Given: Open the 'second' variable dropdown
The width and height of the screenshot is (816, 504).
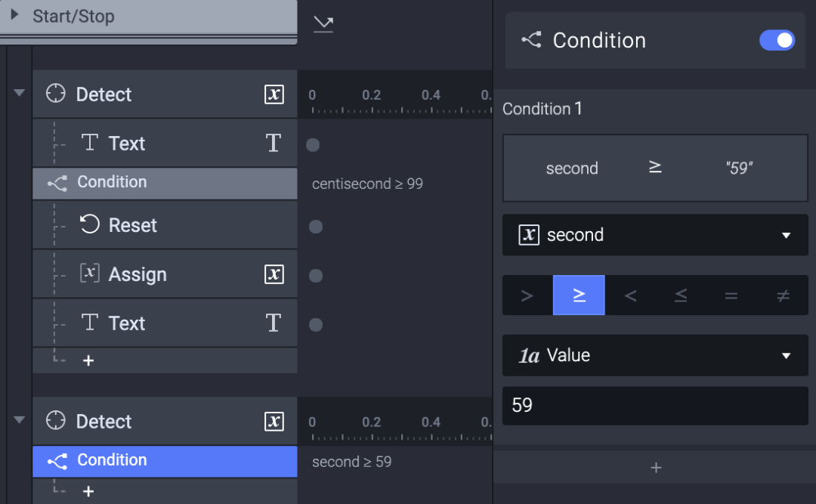Looking at the screenshot, I should [655, 235].
